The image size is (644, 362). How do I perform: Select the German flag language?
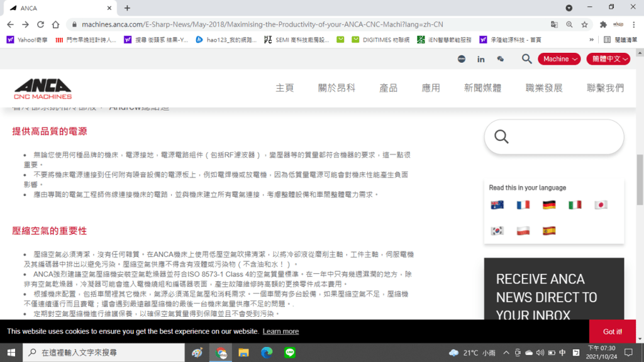click(x=549, y=205)
